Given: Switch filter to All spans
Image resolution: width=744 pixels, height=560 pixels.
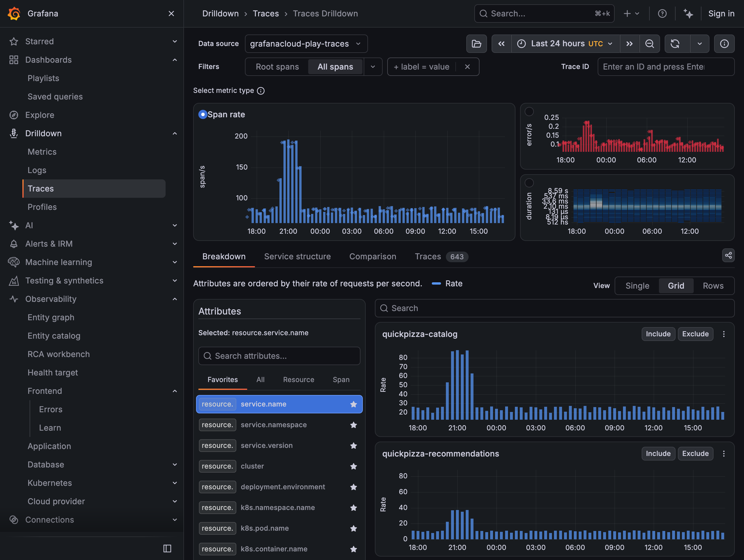Looking at the screenshot, I should [x=335, y=67].
